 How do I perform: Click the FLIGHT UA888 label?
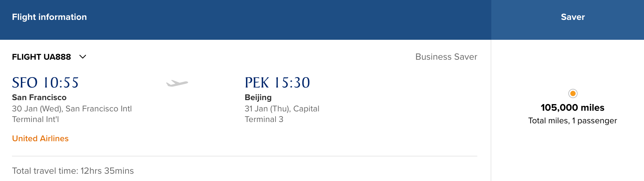(41, 57)
